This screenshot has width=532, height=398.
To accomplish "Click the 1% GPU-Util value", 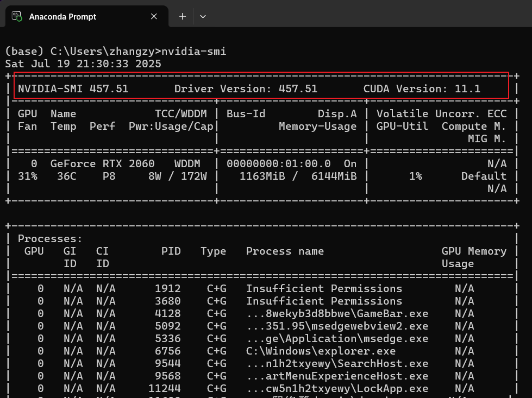I will coord(415,176).
